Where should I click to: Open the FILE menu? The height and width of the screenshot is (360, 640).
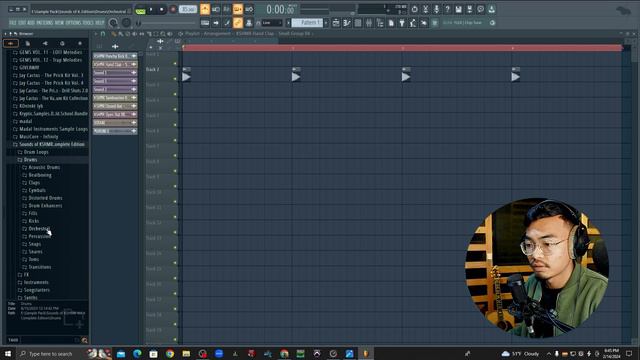point(13,23)
